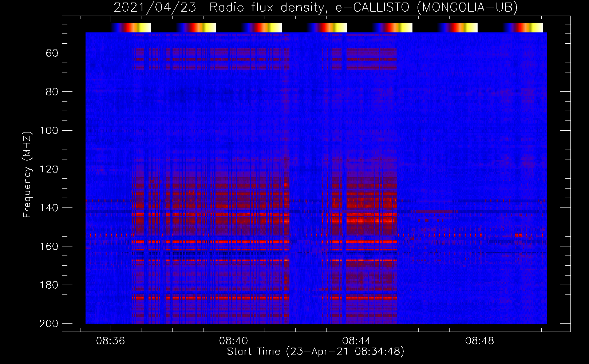The width and height of the screenshot is (589, 364).
Task: Click the last color scale bar at top right
Action: click(x=523, y=28)
